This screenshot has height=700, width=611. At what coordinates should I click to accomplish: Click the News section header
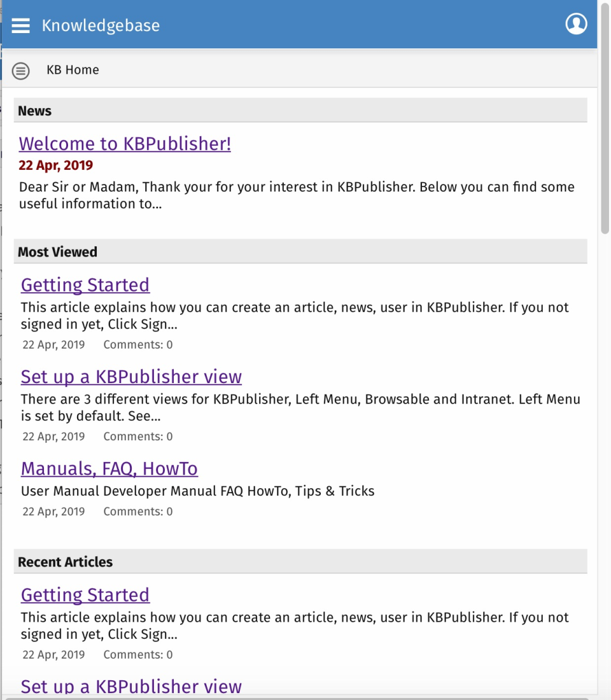pos(34,110)
